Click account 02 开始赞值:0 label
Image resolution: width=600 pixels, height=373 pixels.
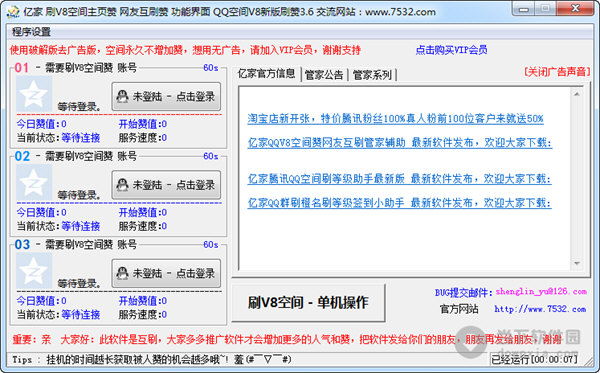(143, 212)
